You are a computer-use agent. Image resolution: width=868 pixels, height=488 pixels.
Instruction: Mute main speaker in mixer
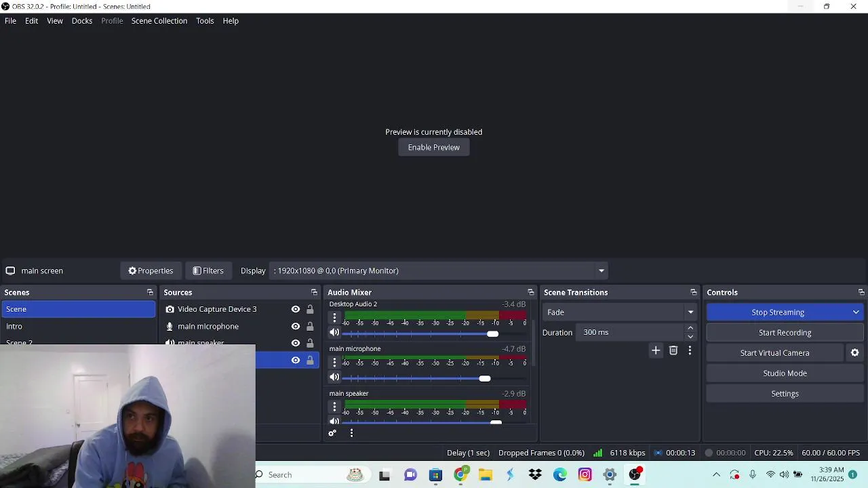pos(334,422)
